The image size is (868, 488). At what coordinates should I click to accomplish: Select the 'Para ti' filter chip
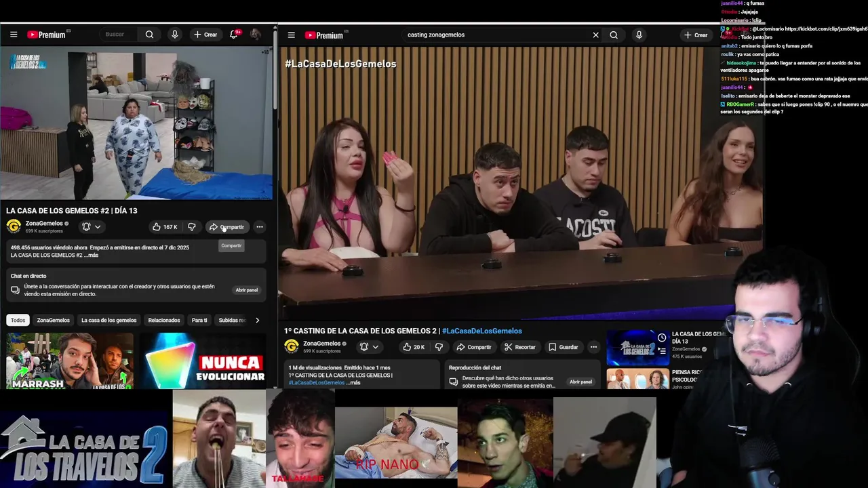tap(199, 320)
